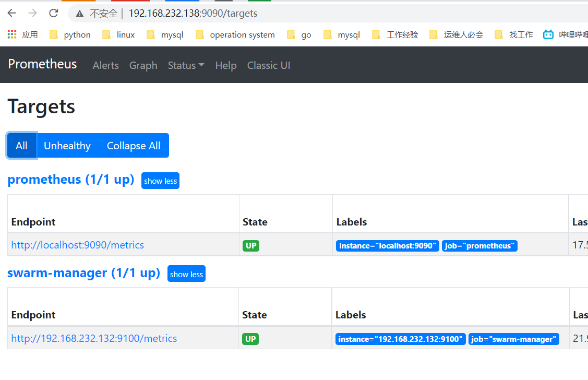This screenshot has height=380, width=588.
Task: Open the linux bookmark folder
Action: 118,35
